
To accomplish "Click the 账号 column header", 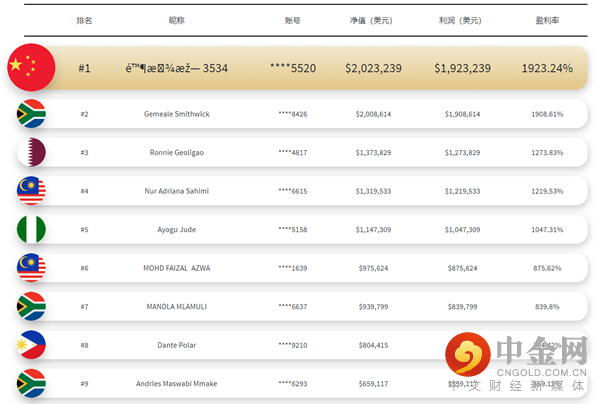I will click(293, 20).
